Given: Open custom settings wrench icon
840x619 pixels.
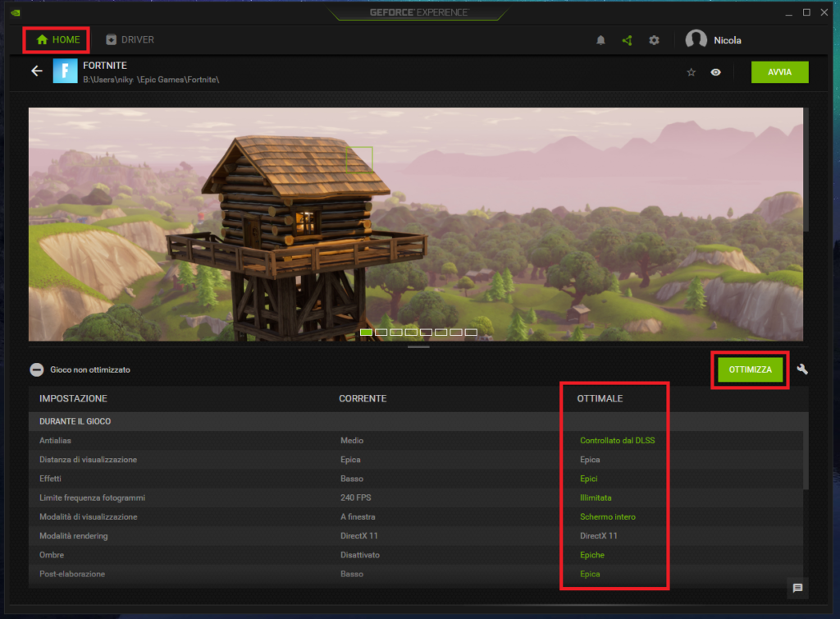Looking at the screenshot, I should click(802, 369).
